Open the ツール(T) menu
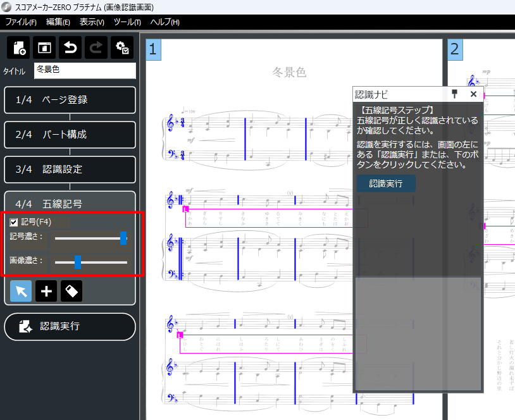Viewport: 515px width, 420px height. point(127,22)
